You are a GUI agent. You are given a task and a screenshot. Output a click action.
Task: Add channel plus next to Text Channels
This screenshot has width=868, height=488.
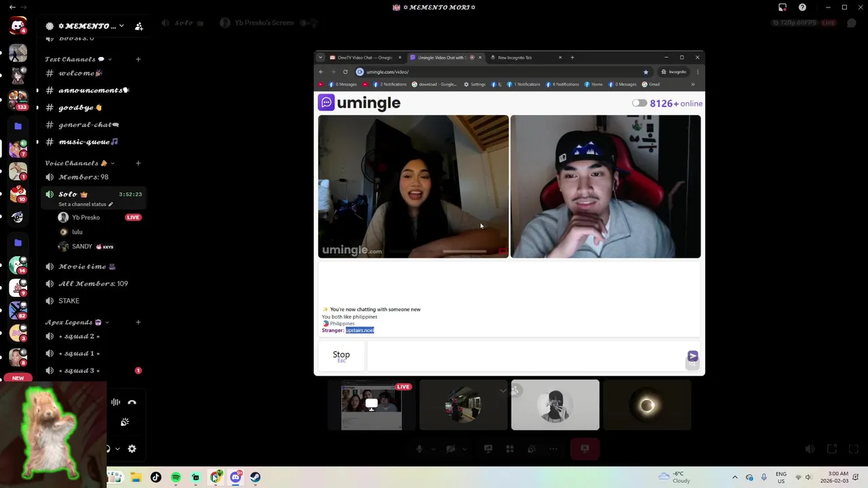coord(138,59)
